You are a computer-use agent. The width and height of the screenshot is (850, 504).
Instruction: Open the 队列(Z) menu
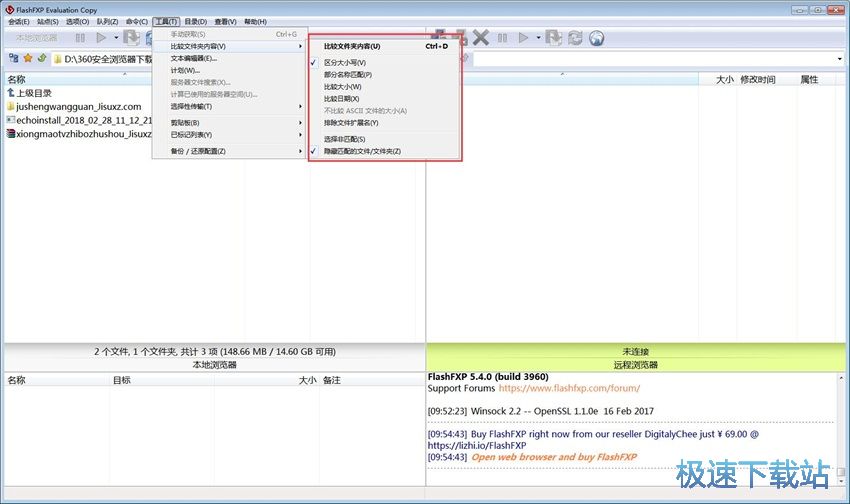(107, 22)
